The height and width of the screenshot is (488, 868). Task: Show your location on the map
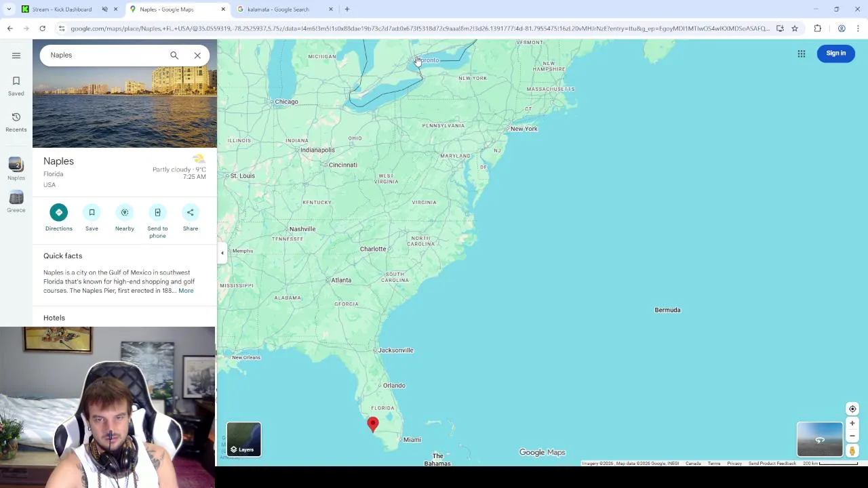(852, 409)
